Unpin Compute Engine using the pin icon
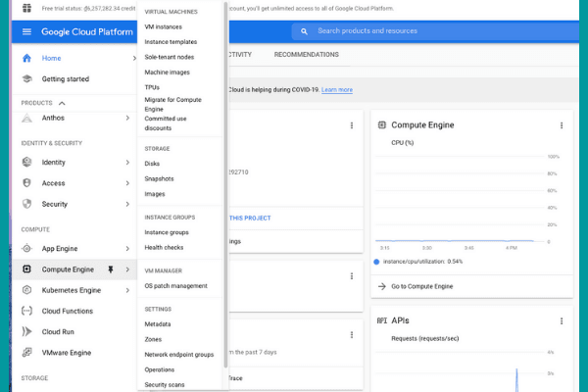 point(110,269)
